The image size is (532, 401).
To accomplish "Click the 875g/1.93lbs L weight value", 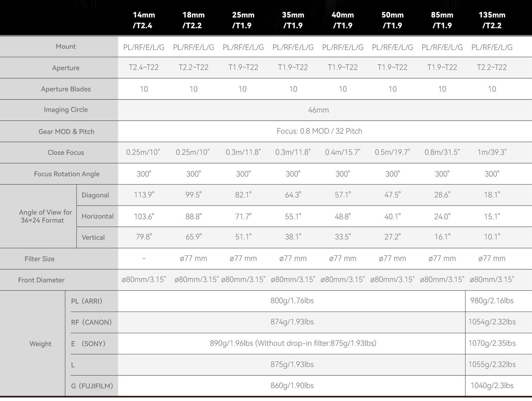I will [292, 364].
